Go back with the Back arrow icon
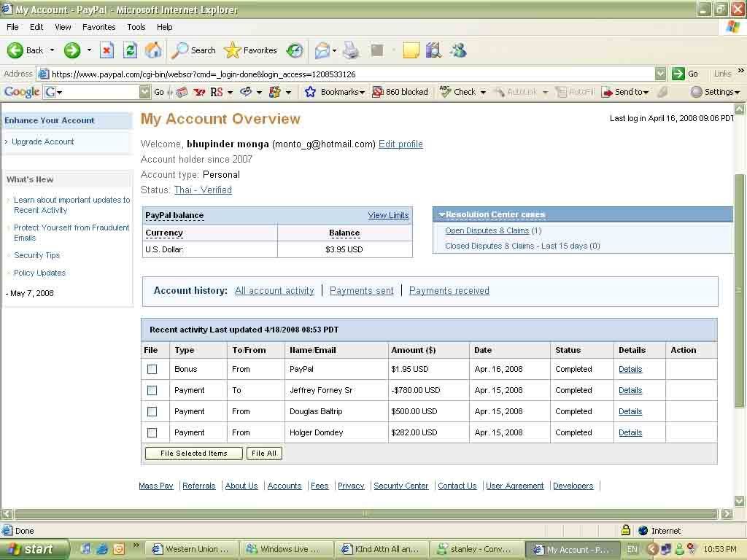Viewport: 747px width, 560px height. (15, 50)
